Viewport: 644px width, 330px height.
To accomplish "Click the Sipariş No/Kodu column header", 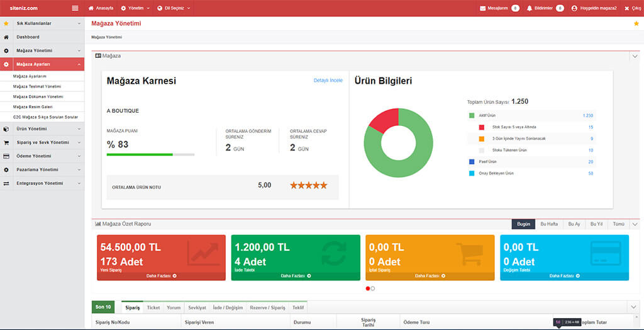I will point(113,322).
